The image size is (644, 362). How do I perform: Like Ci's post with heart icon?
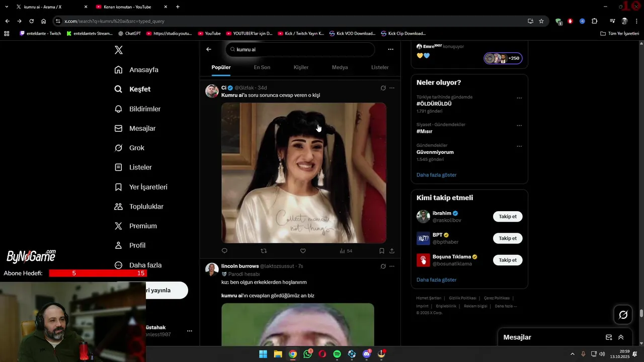(x=303, y=251)
